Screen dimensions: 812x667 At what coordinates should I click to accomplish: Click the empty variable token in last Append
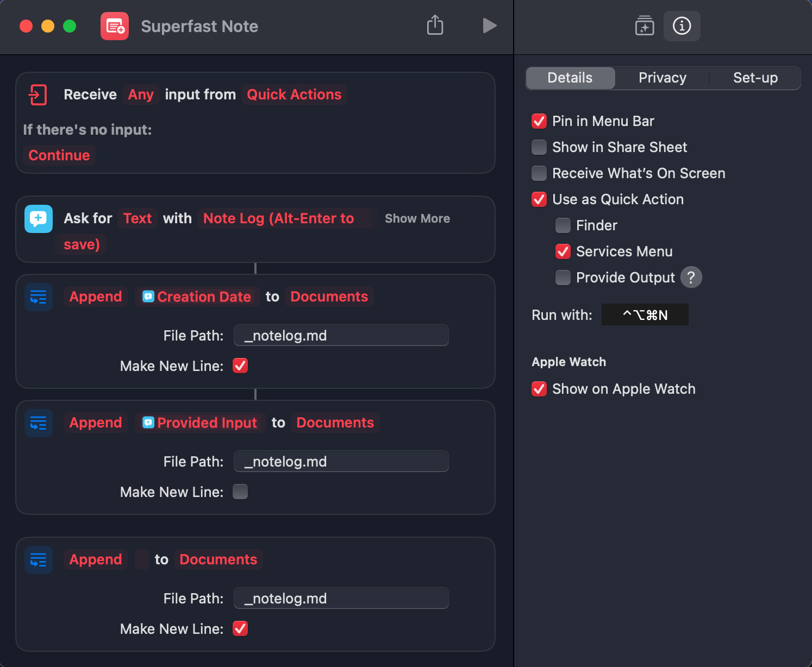[142, 559]
